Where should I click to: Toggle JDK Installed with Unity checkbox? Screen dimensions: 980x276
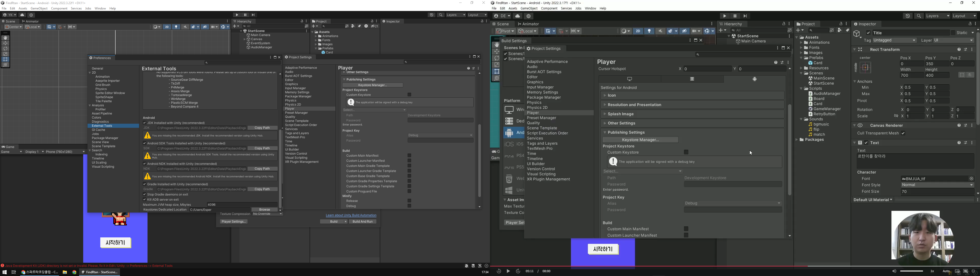click(145, 123)
